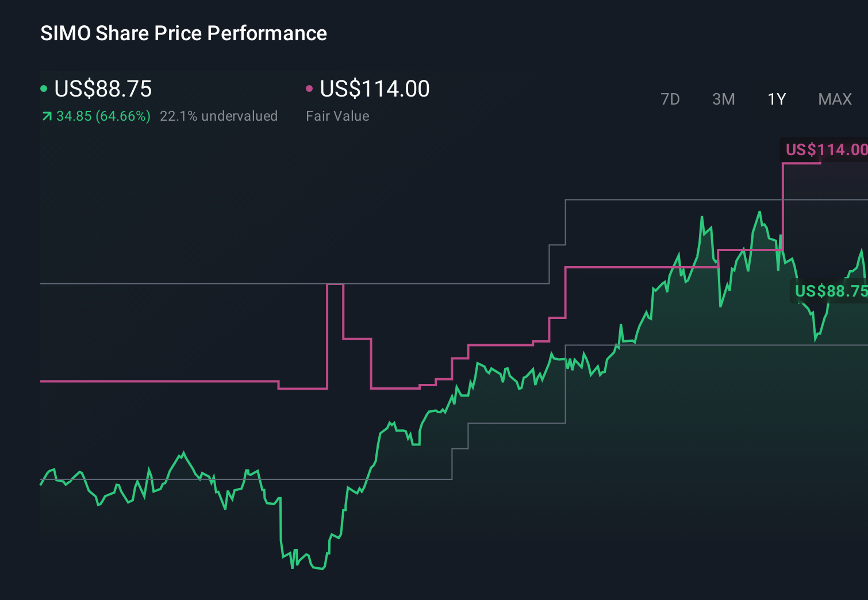
Task: Switch to the 7D time range
Action: (670, 99)
